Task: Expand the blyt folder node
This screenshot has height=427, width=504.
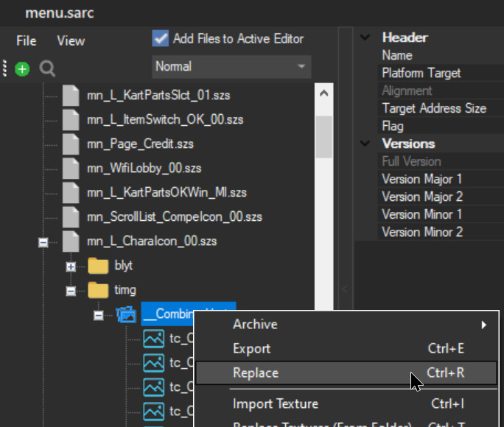Action: point(71,267)
